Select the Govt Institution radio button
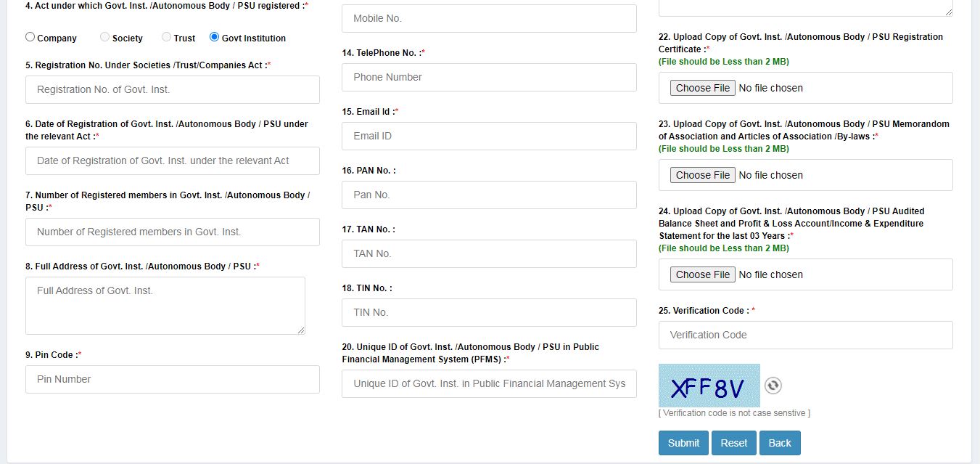This screenshot has width=980, height=464. [215, 37]
